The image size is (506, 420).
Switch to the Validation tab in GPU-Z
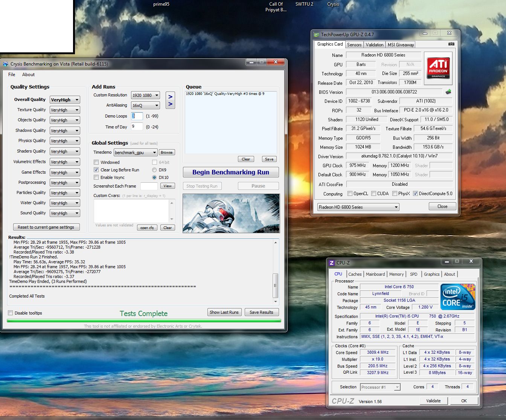coord(375,44)
